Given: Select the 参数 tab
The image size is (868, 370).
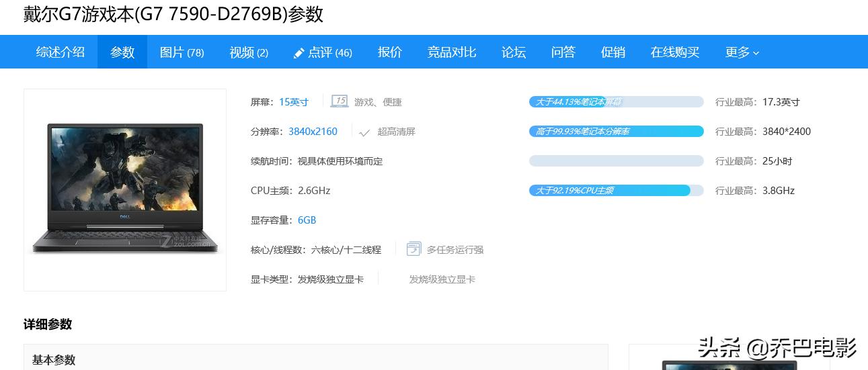Looking at the screenshot, I should [x=122, y=52].
